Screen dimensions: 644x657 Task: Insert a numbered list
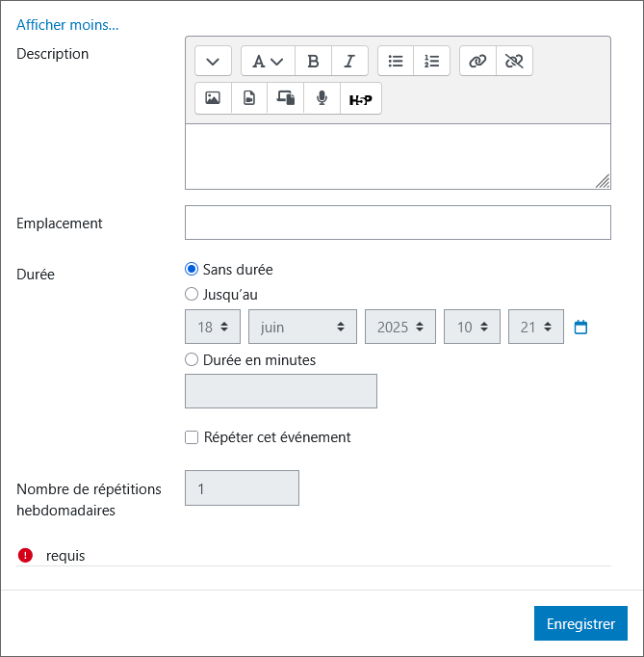(432, 61)
